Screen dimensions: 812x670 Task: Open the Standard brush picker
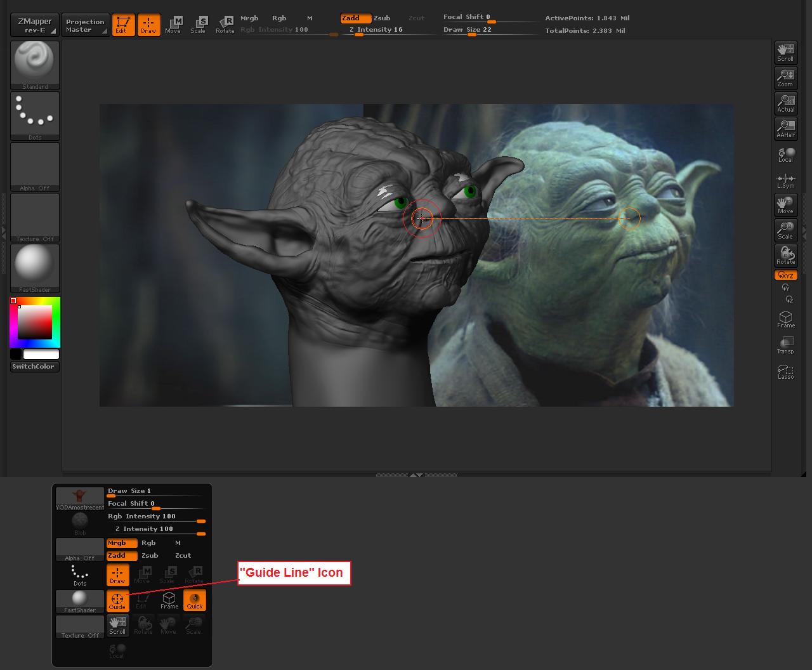click(x=35, y=65)
